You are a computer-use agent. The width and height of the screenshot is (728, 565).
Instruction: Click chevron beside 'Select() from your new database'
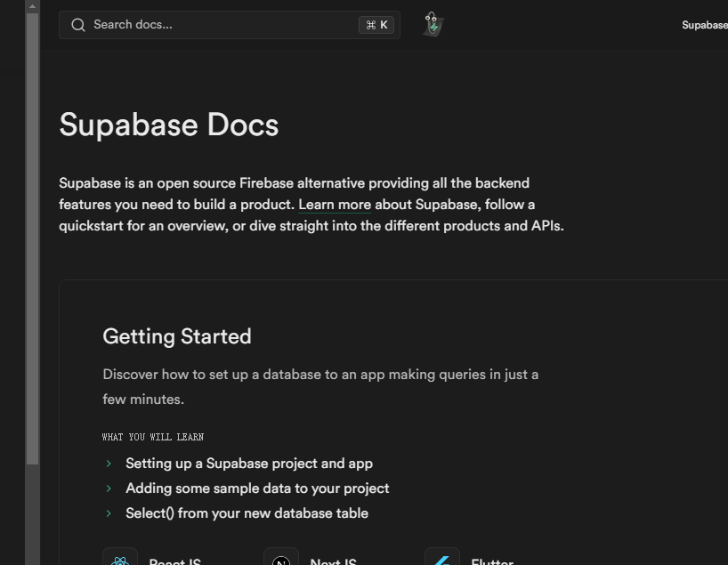tap(109, 513)
